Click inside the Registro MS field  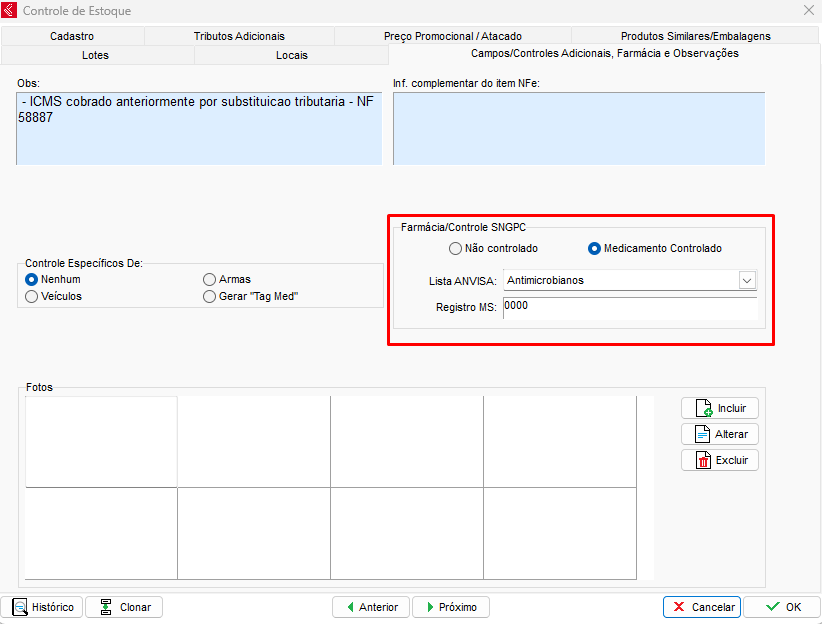point(630,308)
